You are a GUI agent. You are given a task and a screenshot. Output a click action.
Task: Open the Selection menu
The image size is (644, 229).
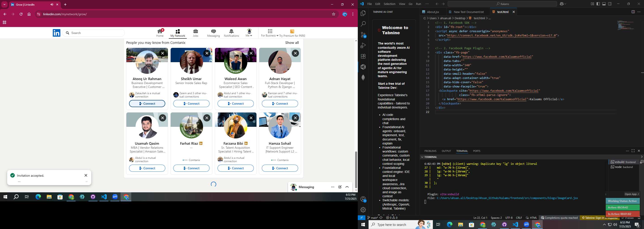click(x=390, y=4)
